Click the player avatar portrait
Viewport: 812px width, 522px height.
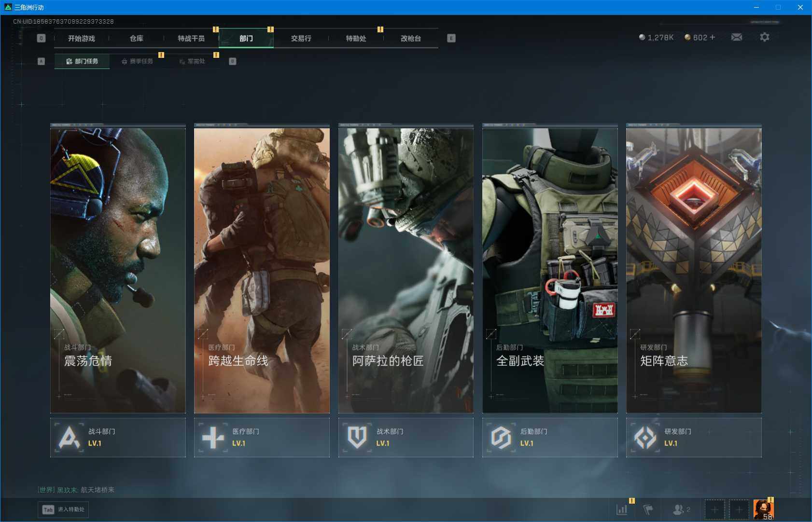pos(763,509)
